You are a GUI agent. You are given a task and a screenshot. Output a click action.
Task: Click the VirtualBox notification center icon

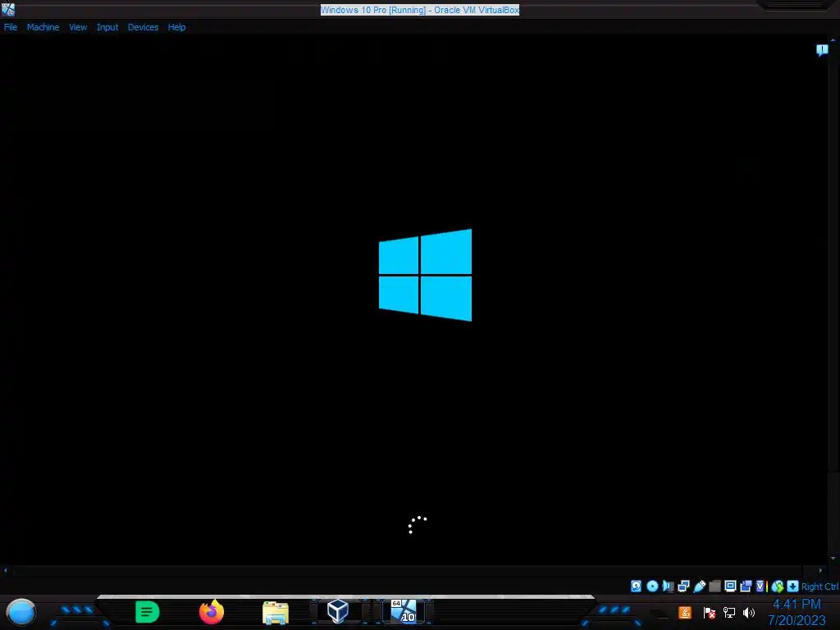[822, 50]
